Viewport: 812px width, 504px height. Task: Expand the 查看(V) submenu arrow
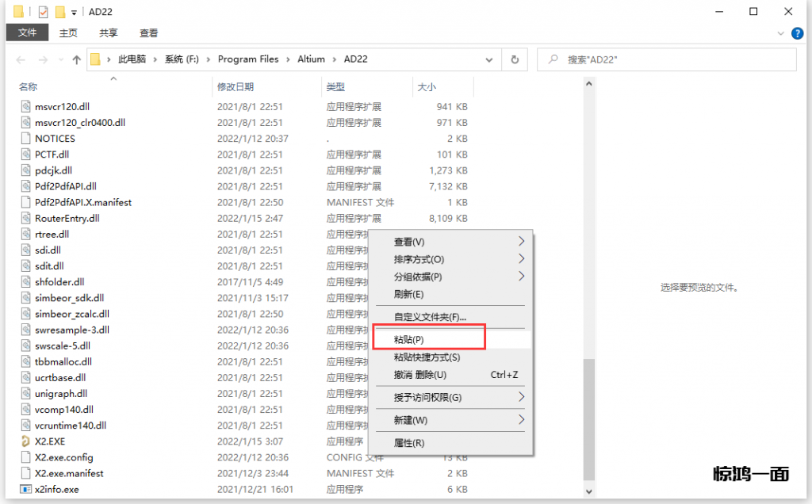[521, 241]
